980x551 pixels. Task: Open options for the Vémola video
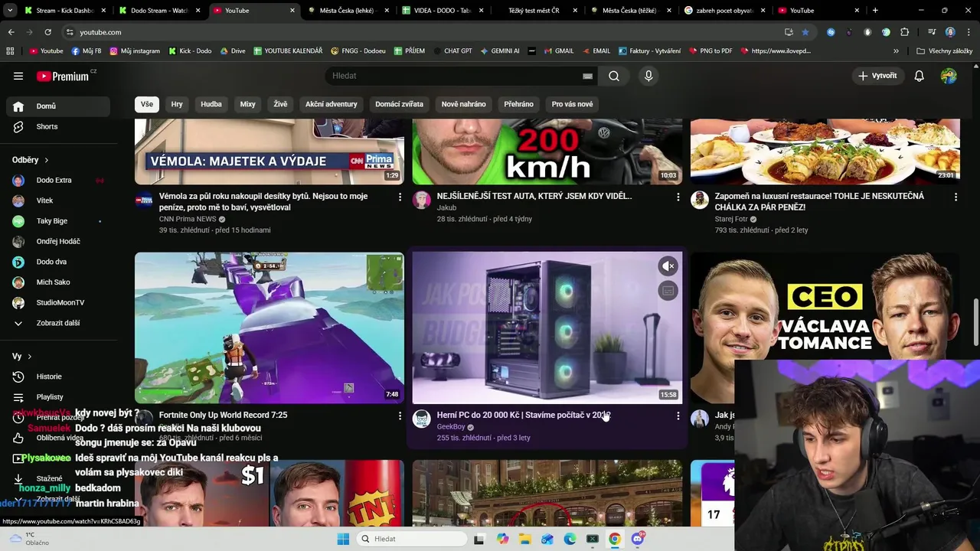point(400,197)
